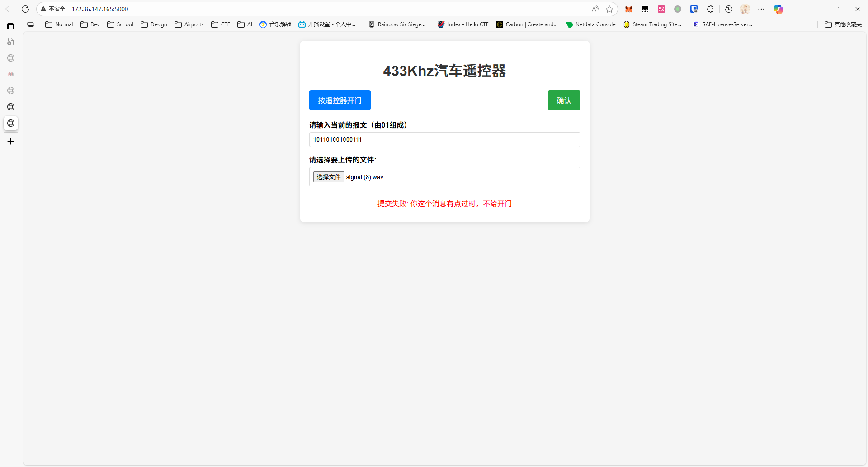868x467 pixels.
Task: Open the Settings and more ellipsis menu
Action: pyautogui.click(x=761, y=9)
